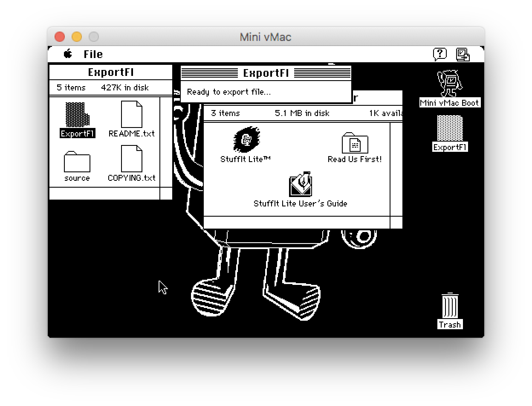This screenshot has height=406, width=532.
Task: Select the Read Us First! folder icon
Action: 355,143
